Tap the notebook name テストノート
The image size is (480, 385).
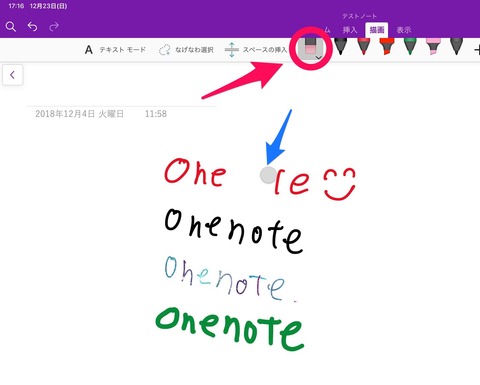point(359,16)
